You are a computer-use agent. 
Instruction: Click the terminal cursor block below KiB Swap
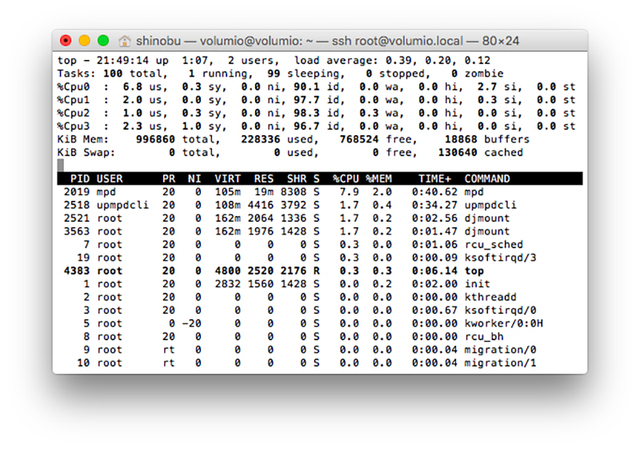pyautogui.click(x=61, y=164)
